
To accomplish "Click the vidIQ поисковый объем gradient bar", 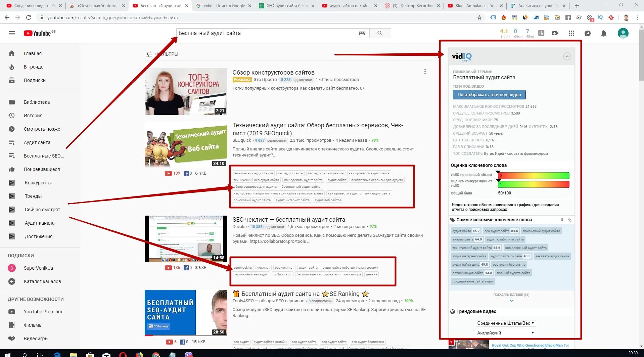I will 534,175.
